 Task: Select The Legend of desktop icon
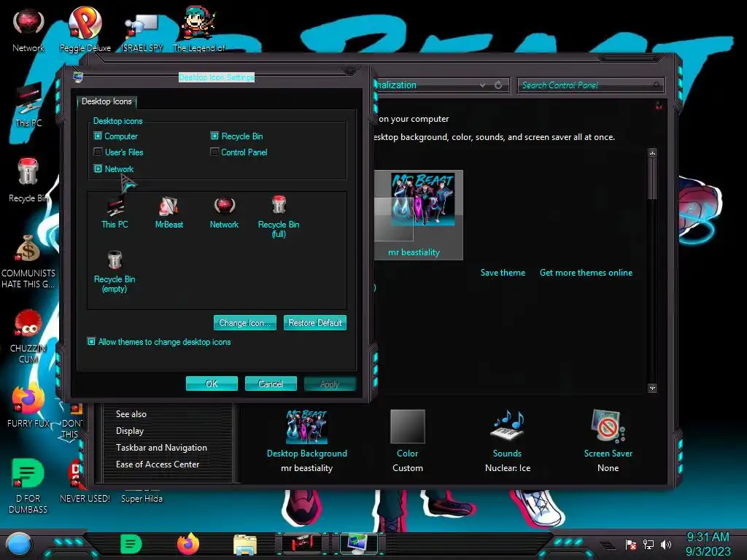click(198, 29)
